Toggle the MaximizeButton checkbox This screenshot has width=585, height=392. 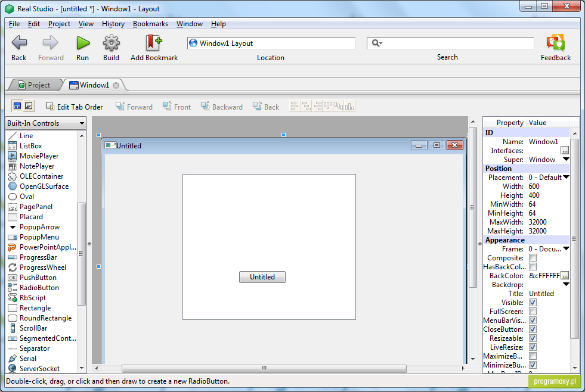coord(533,356)
